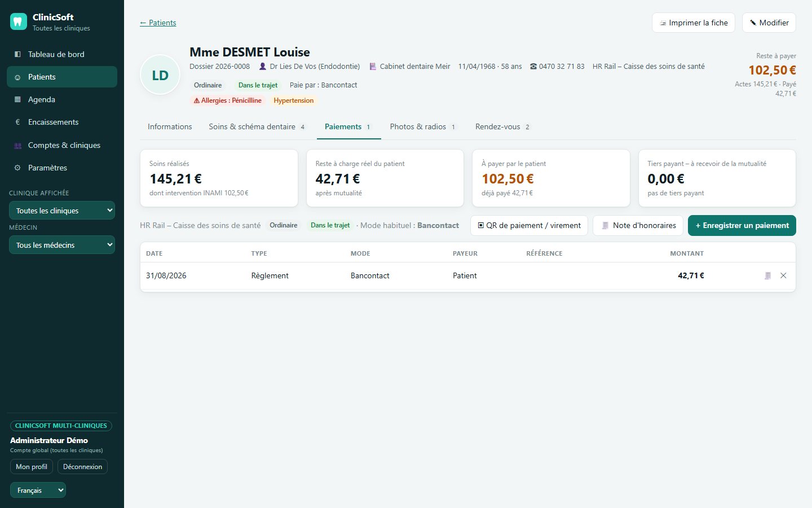Open Paramètres gear item
Viewport: 812px width, 508px height.
point(62,168)
